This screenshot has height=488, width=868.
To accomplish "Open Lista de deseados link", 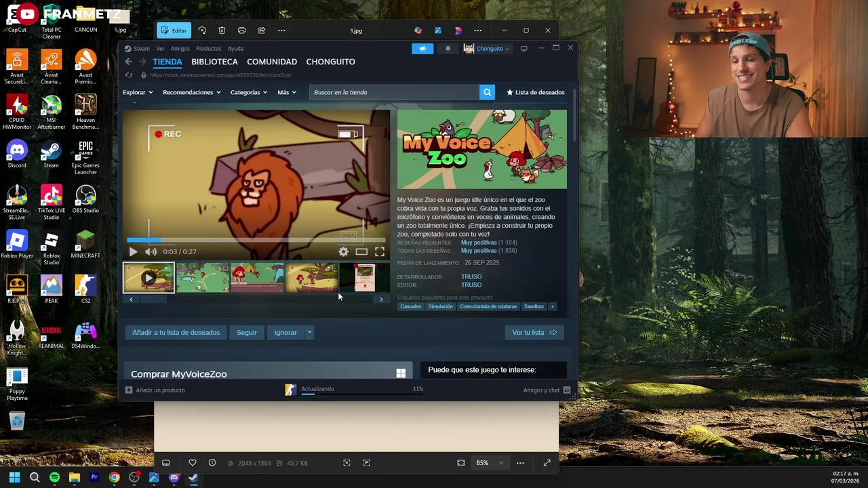I will 536,92.
